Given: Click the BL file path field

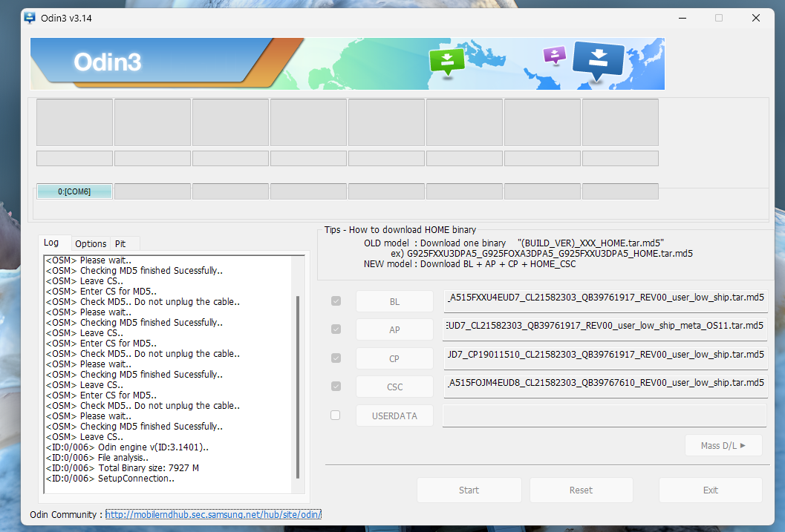Looking at the screenshot, I should click(605, 301).
